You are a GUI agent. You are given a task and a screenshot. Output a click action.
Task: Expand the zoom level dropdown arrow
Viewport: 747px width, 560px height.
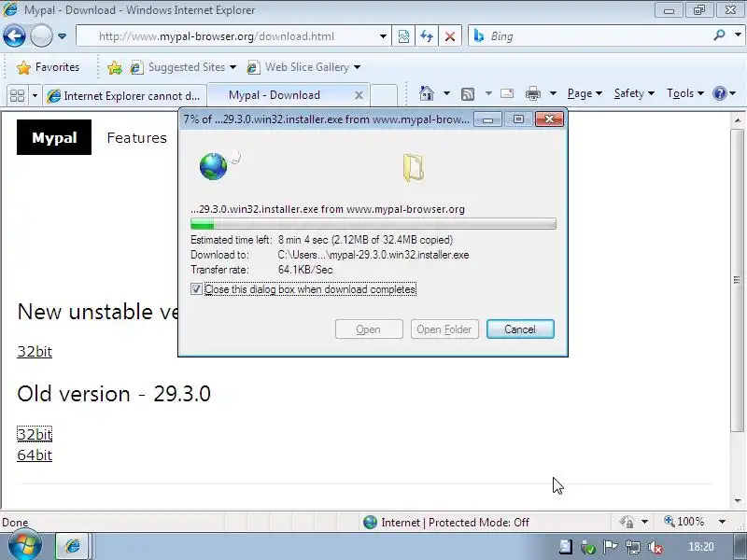[722, 522]
